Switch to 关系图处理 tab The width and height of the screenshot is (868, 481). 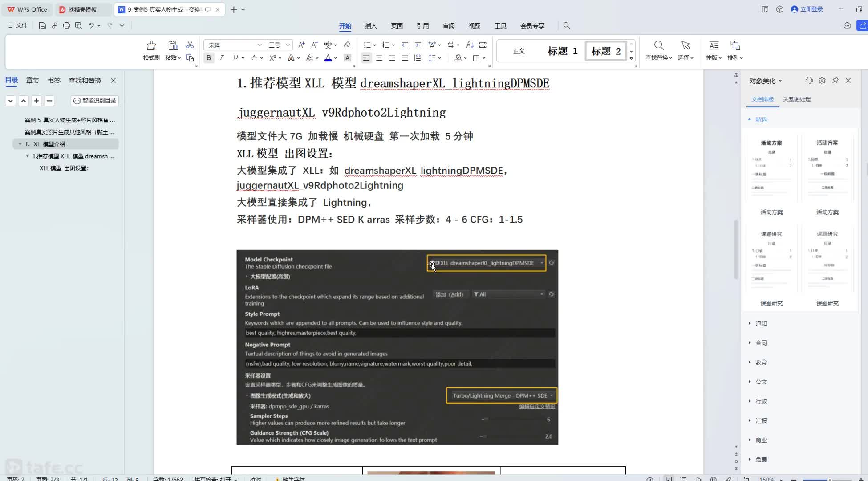point(797,99)
